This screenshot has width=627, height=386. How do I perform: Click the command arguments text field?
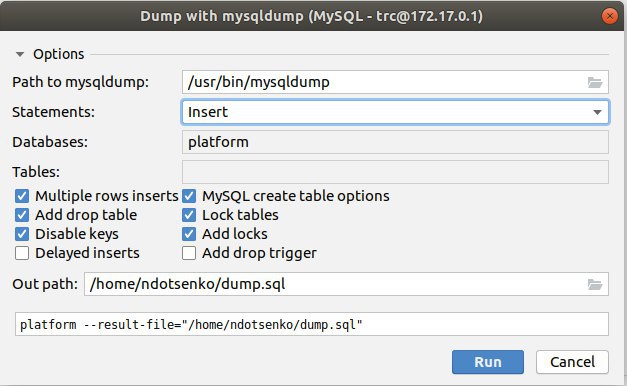[312, 324]
